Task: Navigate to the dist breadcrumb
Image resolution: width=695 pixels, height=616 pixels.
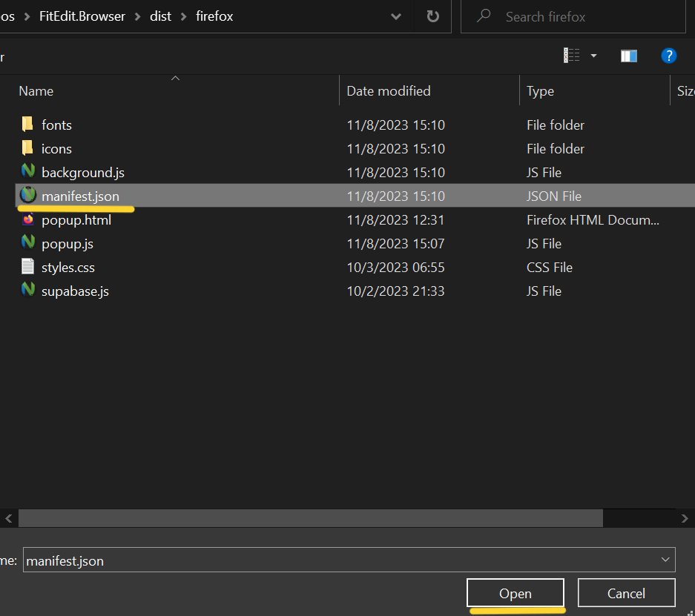Action: click(160, 16)
